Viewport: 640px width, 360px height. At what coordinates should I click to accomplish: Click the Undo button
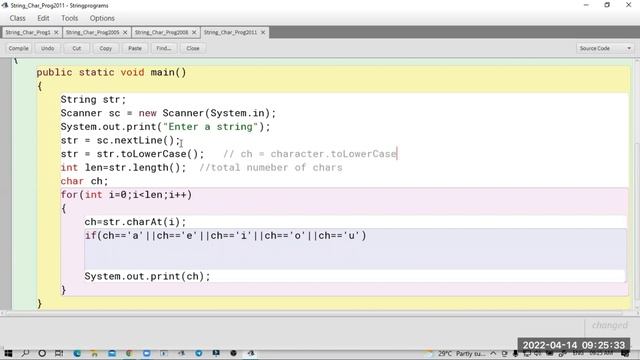pos(47,48)
